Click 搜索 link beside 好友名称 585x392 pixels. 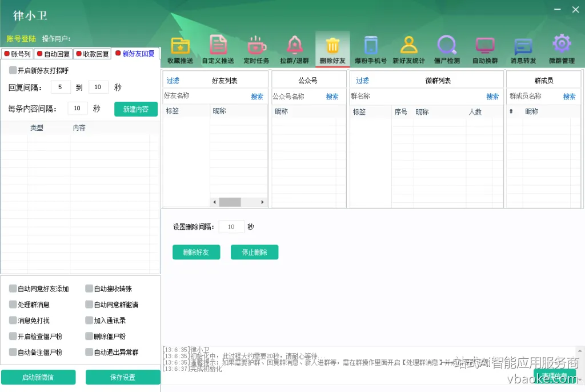click(257, 97)
